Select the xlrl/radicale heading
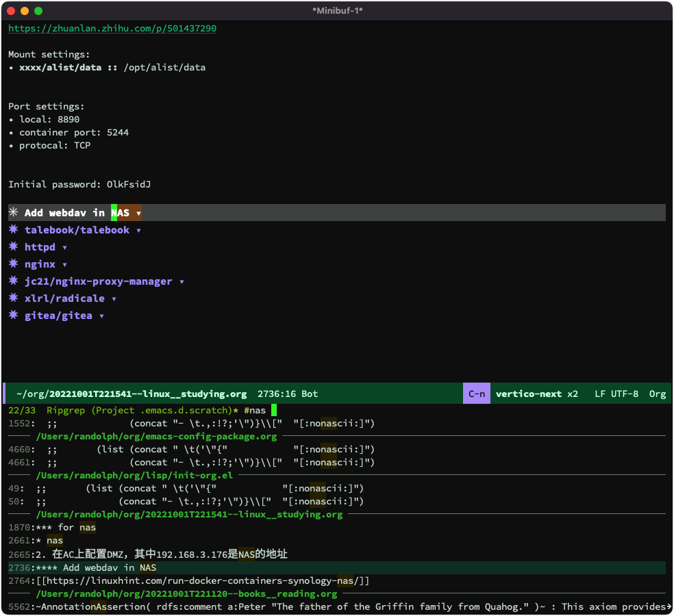The height and width of the screenshot is (616, 674). click(64, 298)
